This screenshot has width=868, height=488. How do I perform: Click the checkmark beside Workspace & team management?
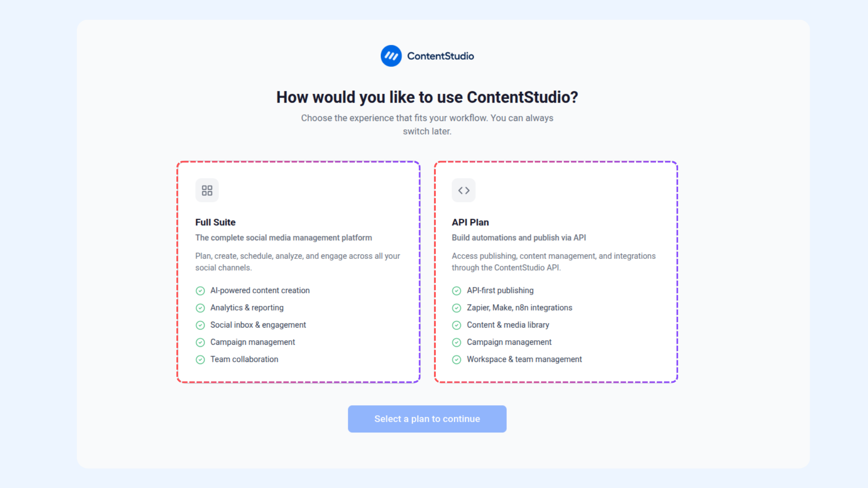(x=457, y=360)
